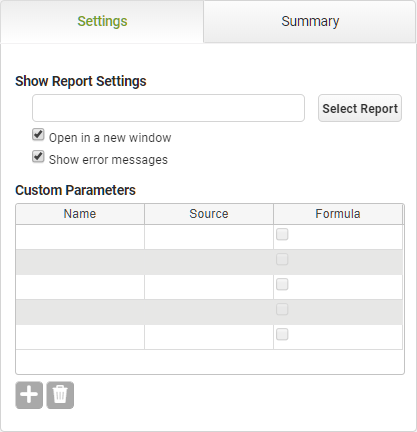Viewport: 417px width, 432px height.
Task: Select the first row Name cell
Action: [80, 237]
